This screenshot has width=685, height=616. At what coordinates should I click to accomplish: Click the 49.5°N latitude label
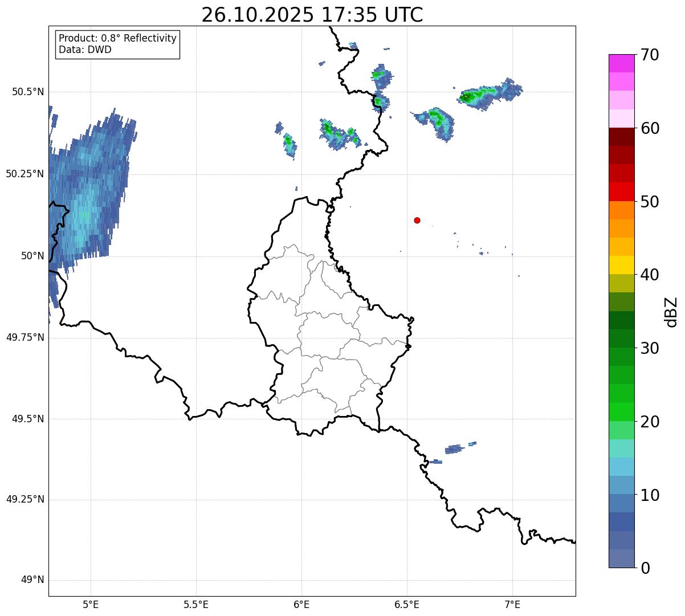pyautogui.click(x=28, y=419)
